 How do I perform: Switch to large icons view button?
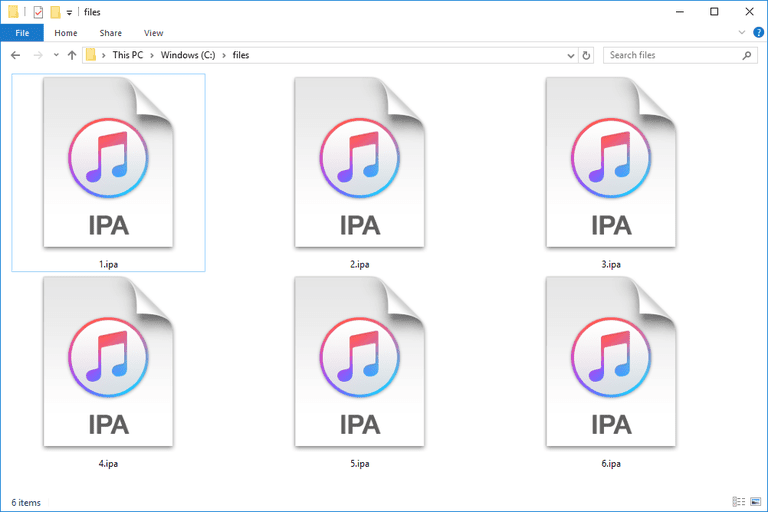(756, 502)
